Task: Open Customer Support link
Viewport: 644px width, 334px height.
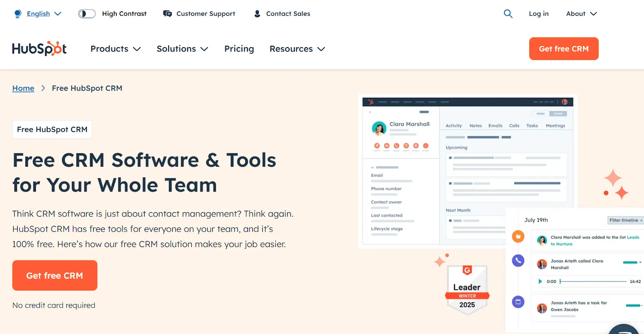Action: (206, 14)
